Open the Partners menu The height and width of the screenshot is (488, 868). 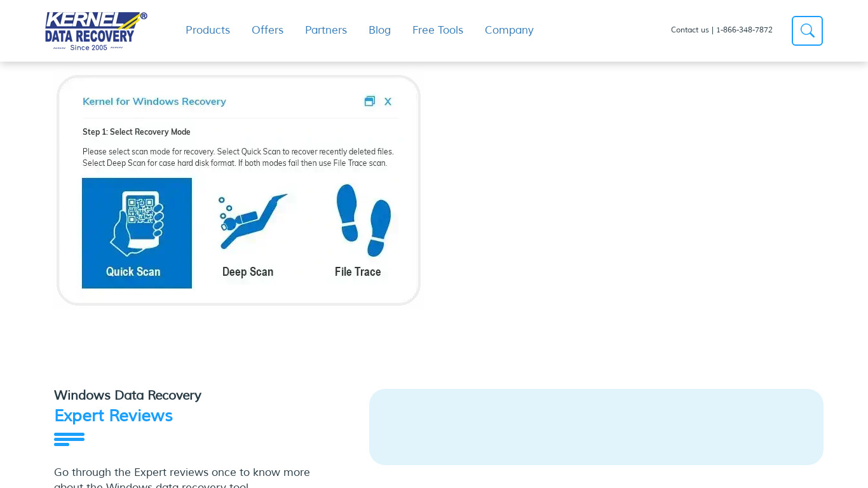tap(326, 30)
